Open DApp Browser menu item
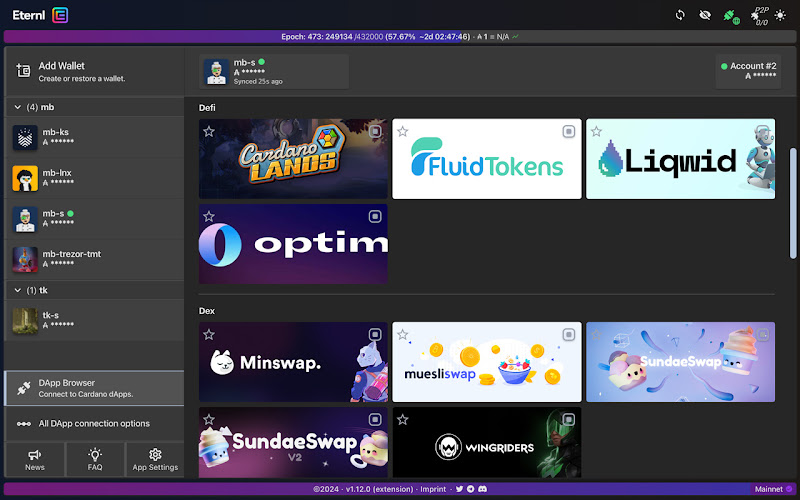The width and height of the screenshot is (800, 500). click(x=94, y=388)
